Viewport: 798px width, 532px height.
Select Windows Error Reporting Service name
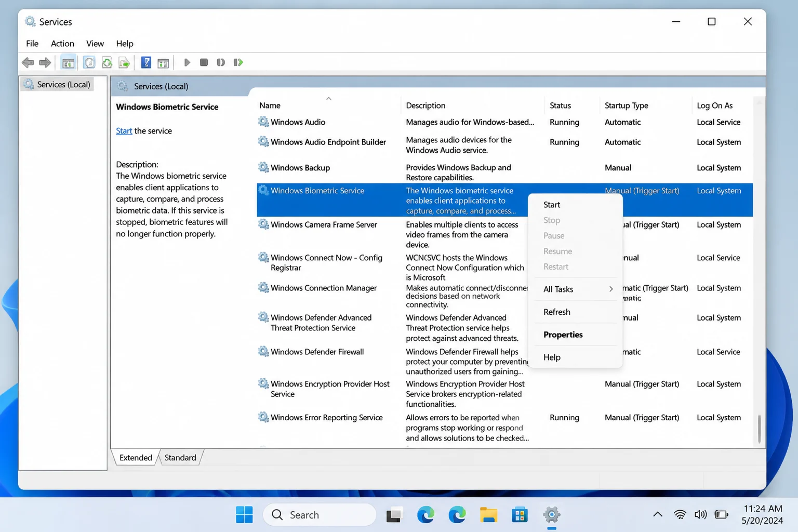tap(326, 418)
